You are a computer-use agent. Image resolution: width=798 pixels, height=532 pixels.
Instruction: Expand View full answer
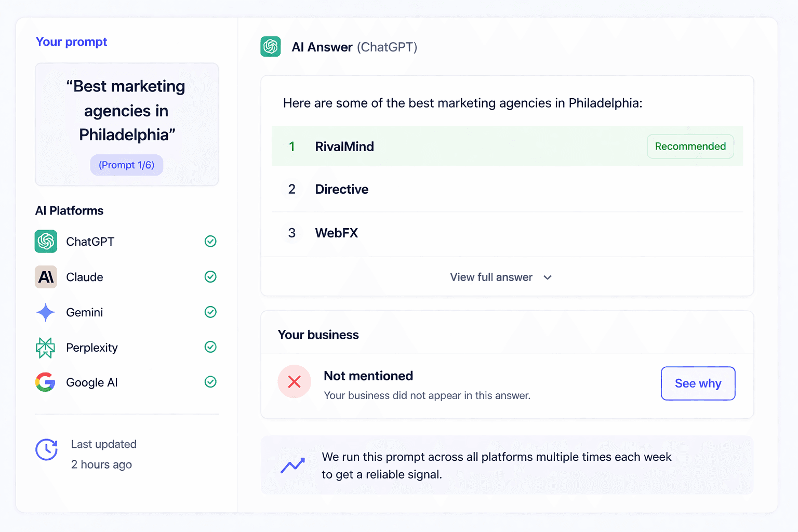point(501,277)
